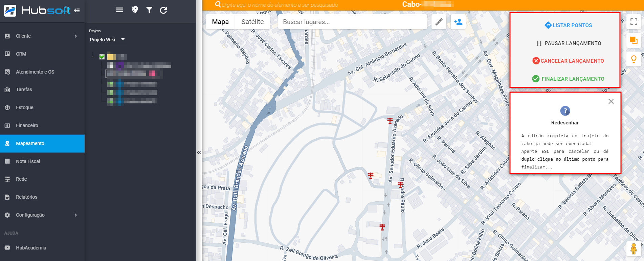Click the question mark icon in the Redesenhar box
Screen dimensions: 644x261
coord(565,111)
